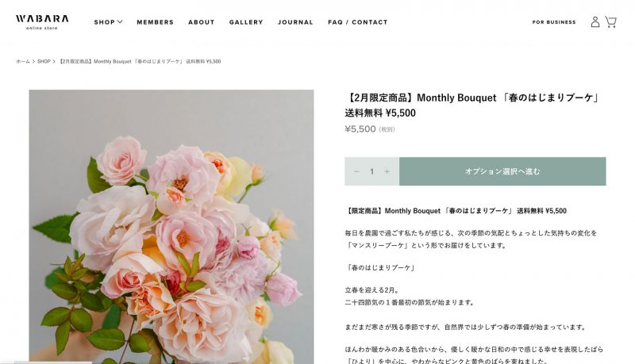Screen dimensions: 635x364
Task: Click the quantity input field showing 1
Action: [371, 171]
